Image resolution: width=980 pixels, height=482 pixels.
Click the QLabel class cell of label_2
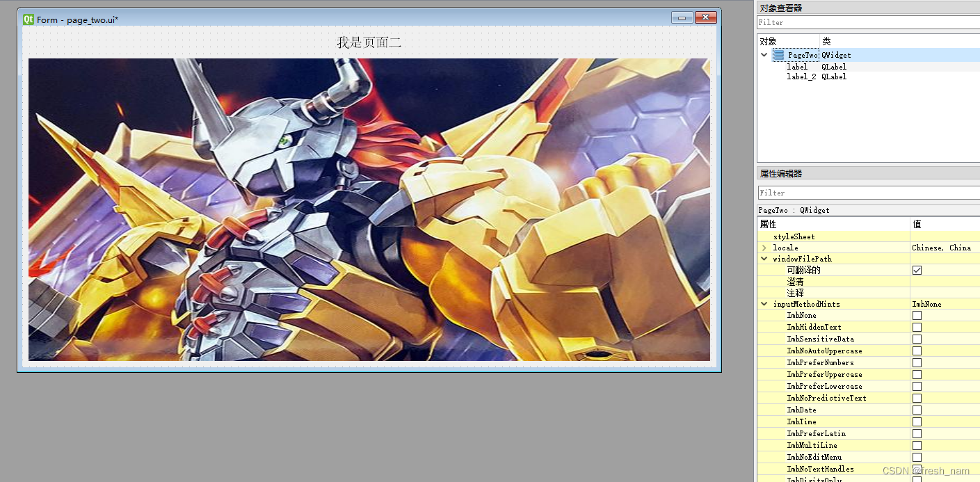(x=834, y=77)
